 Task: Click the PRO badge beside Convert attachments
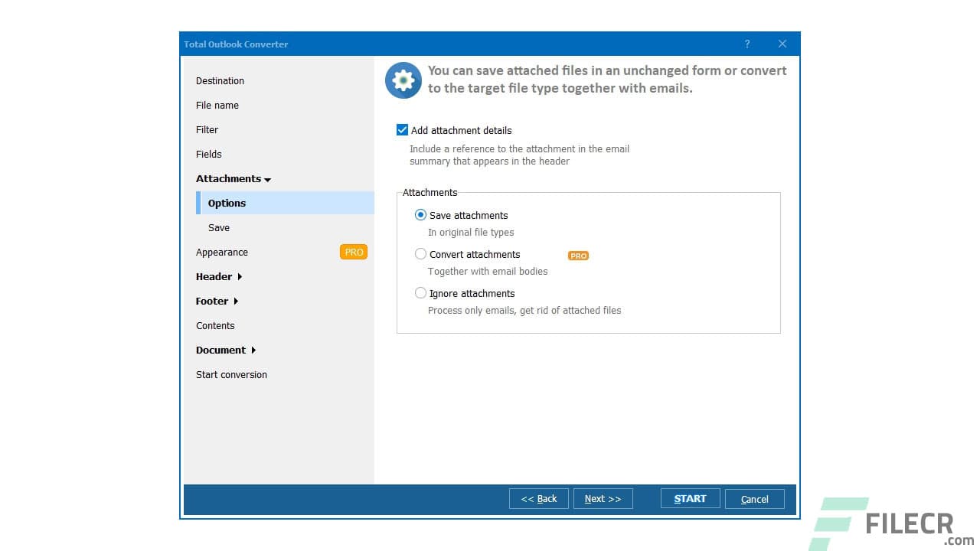tap(578, 255)
